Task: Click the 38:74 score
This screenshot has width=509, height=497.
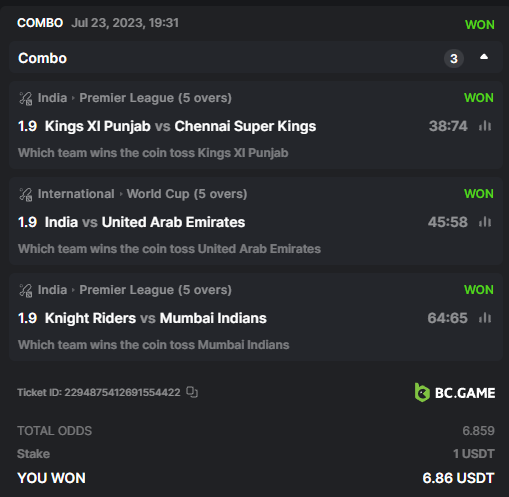Action: click(x=448, y=126)
